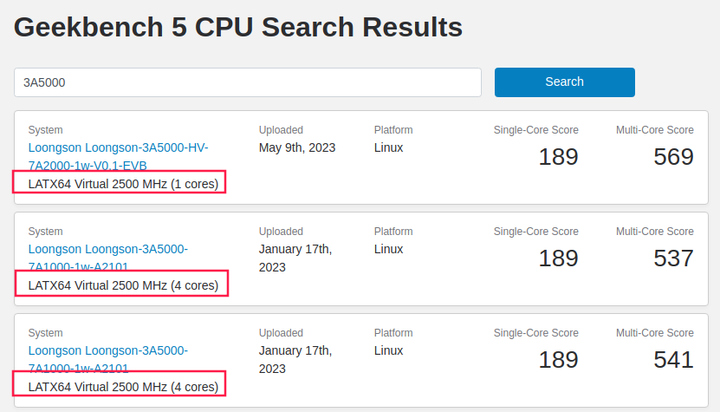The height and width of the screenshot is (412, 720).
Task: Select the multi-core score 541
Action: (673, 360)
